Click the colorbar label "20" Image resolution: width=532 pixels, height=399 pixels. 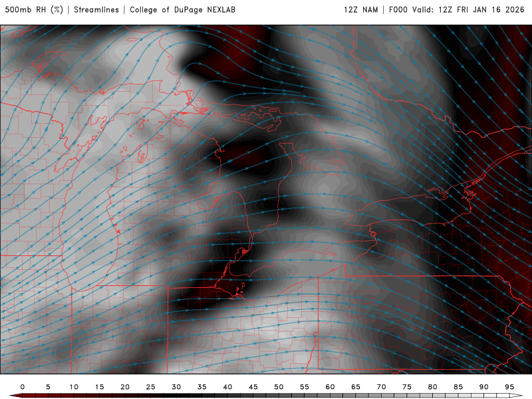[125, 387]
